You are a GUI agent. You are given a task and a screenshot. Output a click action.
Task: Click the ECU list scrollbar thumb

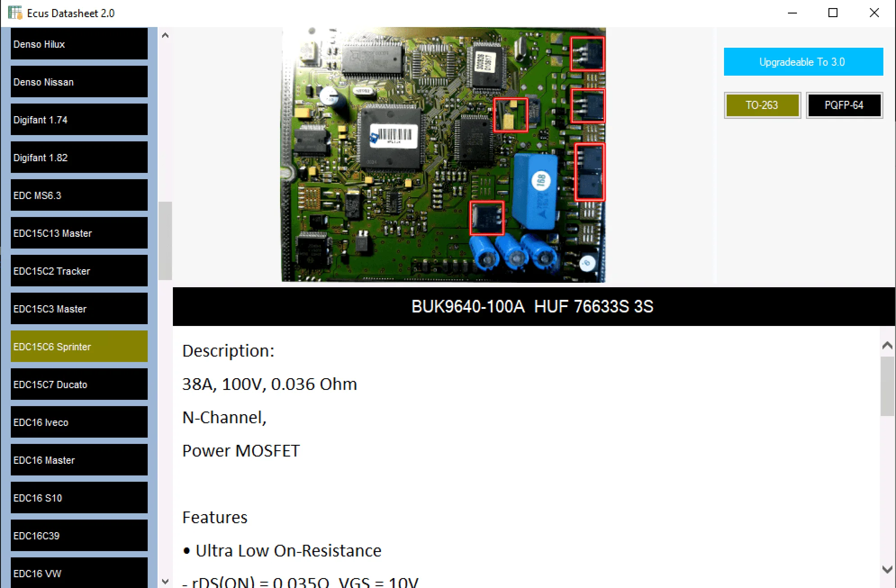pos(165,241)
